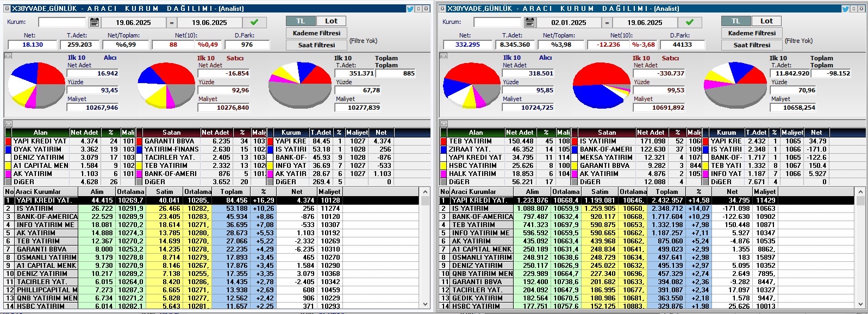Click the Alan column header in the left window
Viewport: 868px width, 314px height.
pyautogui.click(x=40, y=133)
